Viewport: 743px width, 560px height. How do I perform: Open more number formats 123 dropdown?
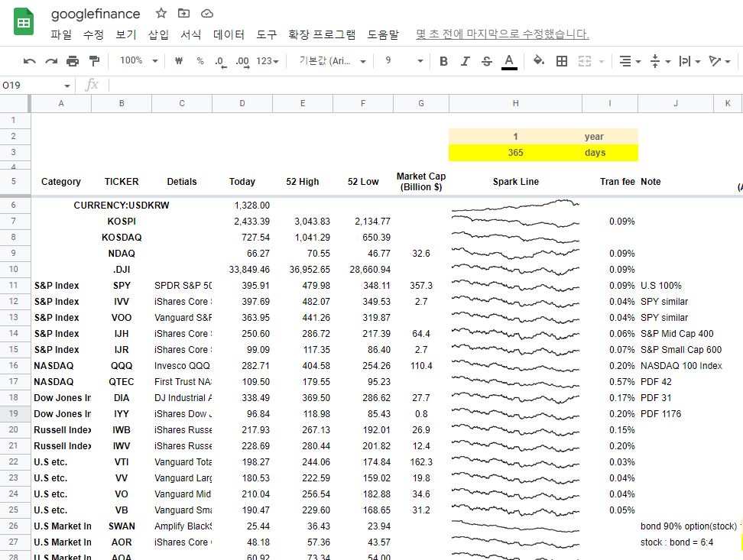click(268, 61)
